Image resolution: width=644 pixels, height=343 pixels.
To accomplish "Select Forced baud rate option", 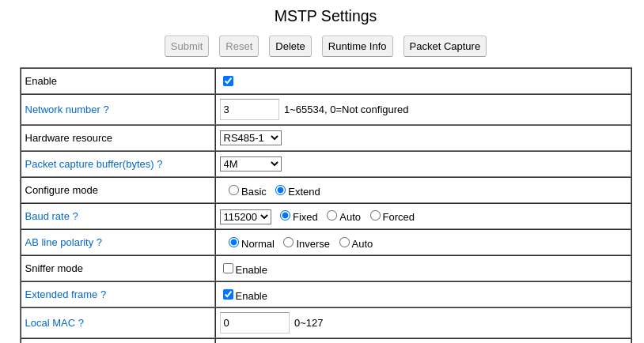I will (375, 216).
